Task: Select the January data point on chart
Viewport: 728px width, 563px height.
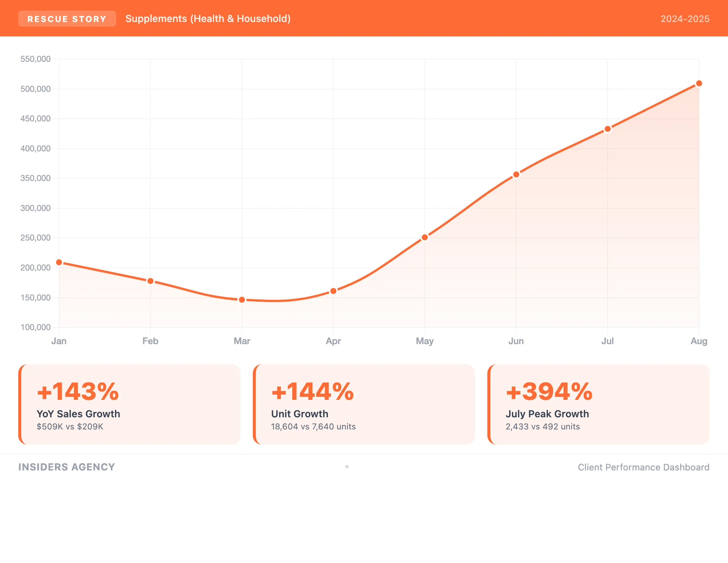Action: pos(59,262)
